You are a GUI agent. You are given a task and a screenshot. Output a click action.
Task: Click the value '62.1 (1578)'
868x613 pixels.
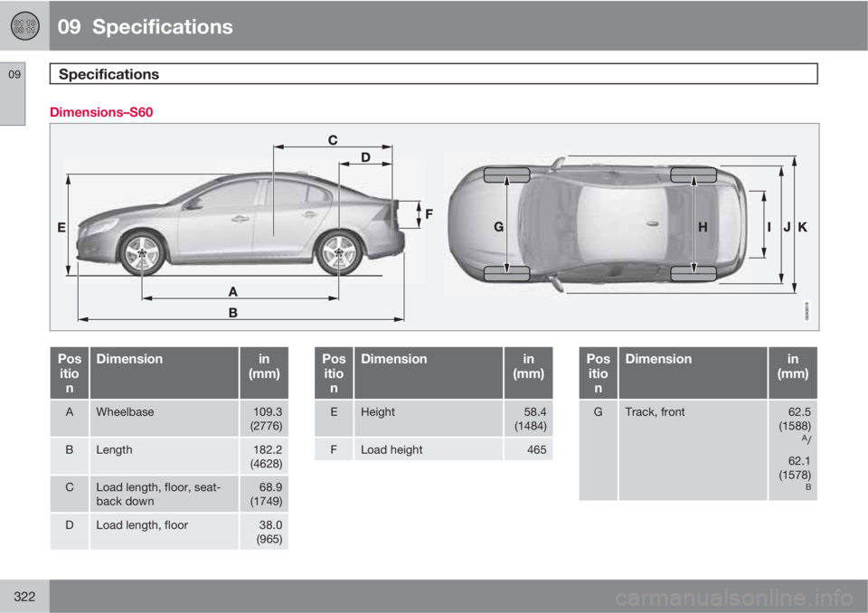point(795,468)
